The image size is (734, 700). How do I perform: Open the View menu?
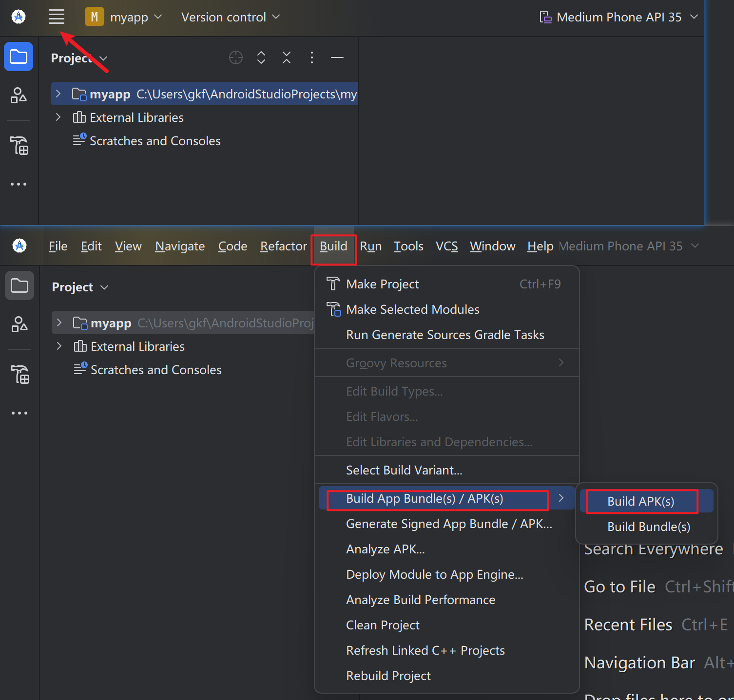128,246
